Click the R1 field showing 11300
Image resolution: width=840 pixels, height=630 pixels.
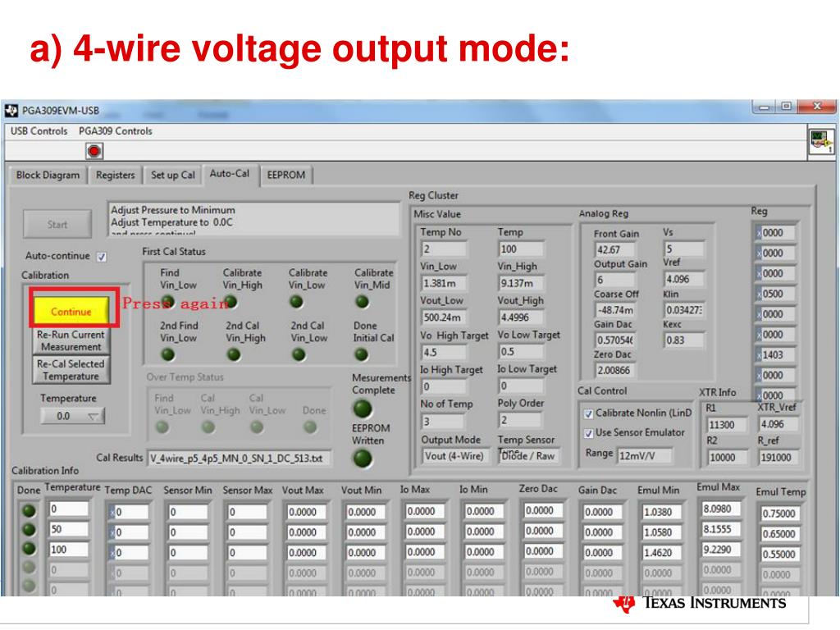[728, 425]
